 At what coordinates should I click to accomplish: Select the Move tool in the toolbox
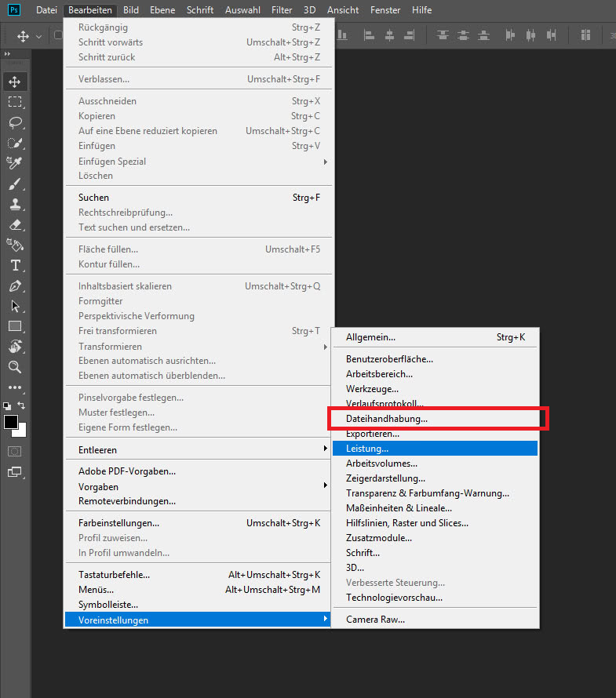point(15,82)
